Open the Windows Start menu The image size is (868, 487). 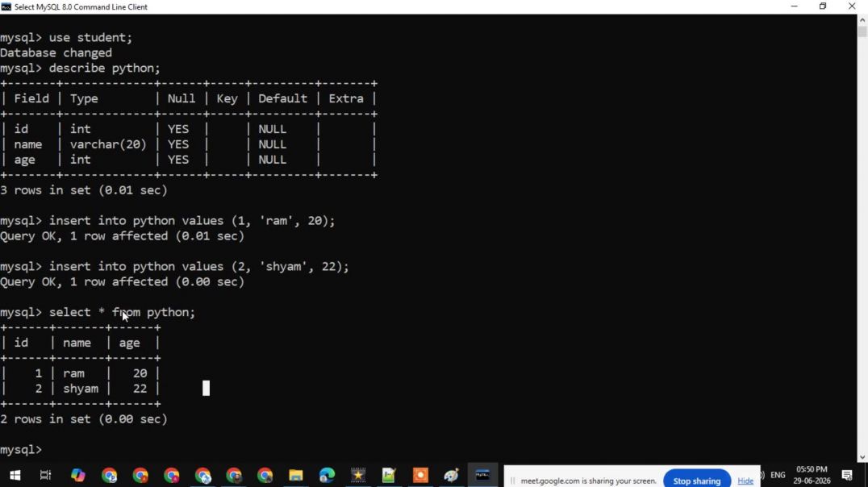click(x=15, y=475)
